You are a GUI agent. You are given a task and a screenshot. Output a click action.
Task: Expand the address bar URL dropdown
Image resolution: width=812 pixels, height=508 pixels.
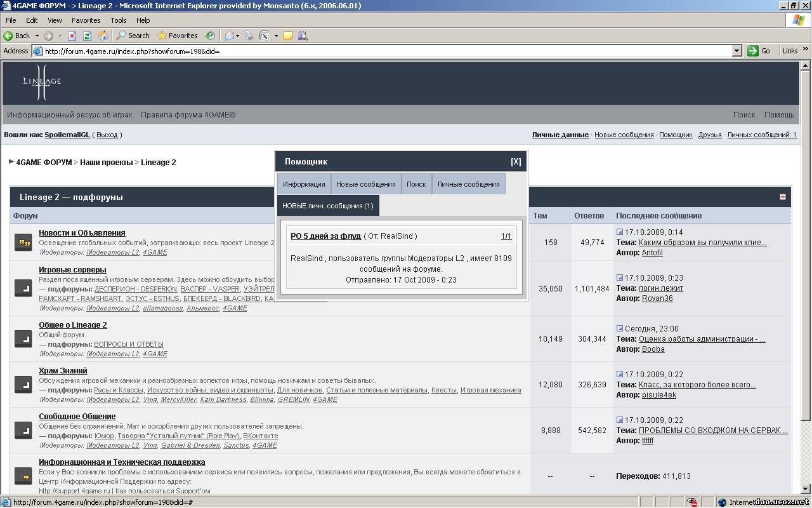pos(737,51)
